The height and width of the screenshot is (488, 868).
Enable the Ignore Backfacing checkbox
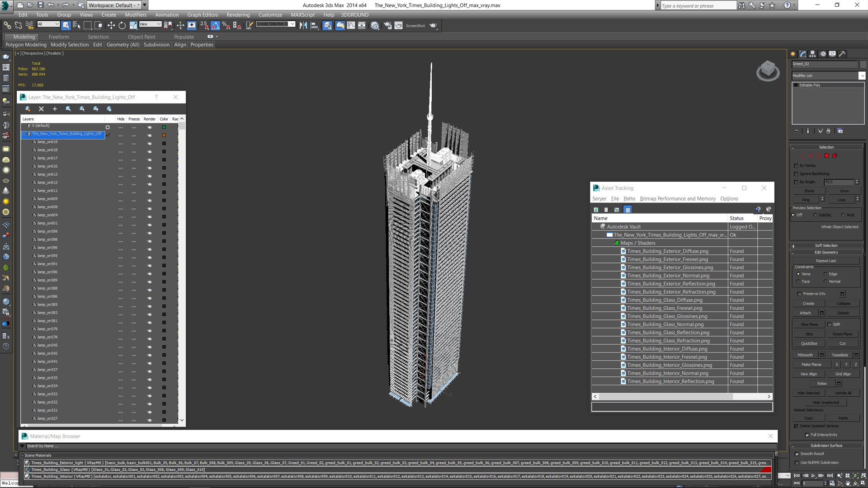[x=797, y=174]
